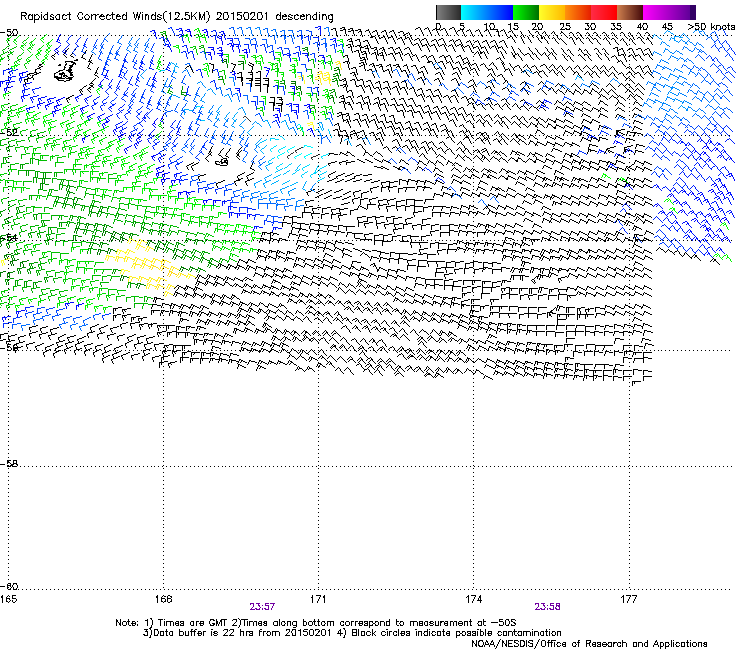Click the '171' longitude axis label
The height and width of the screenshot is (650, 740).
318,599
